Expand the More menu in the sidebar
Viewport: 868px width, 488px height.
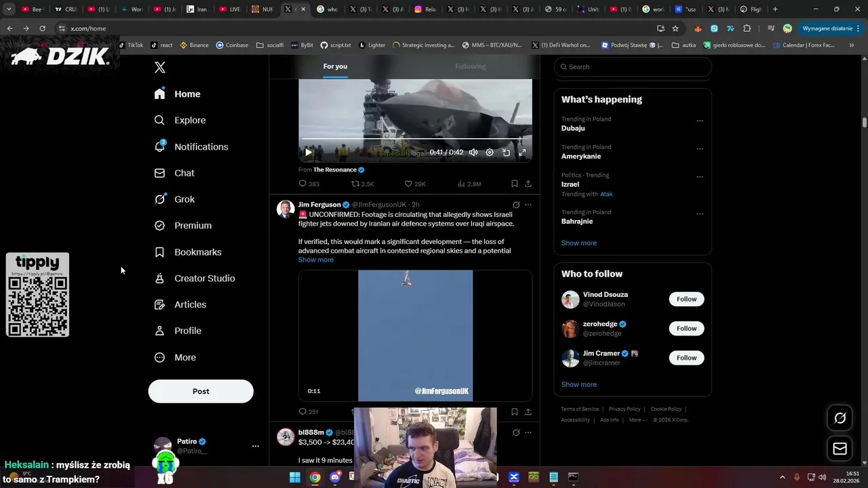point(175,357)
